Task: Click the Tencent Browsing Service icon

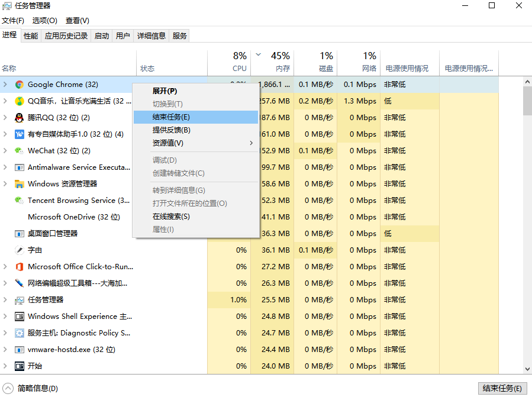Action: click(x=20, y=201)
